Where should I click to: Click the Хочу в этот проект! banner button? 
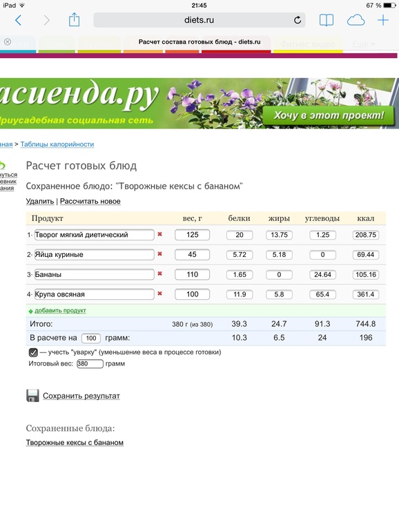[x=329, y=115]
